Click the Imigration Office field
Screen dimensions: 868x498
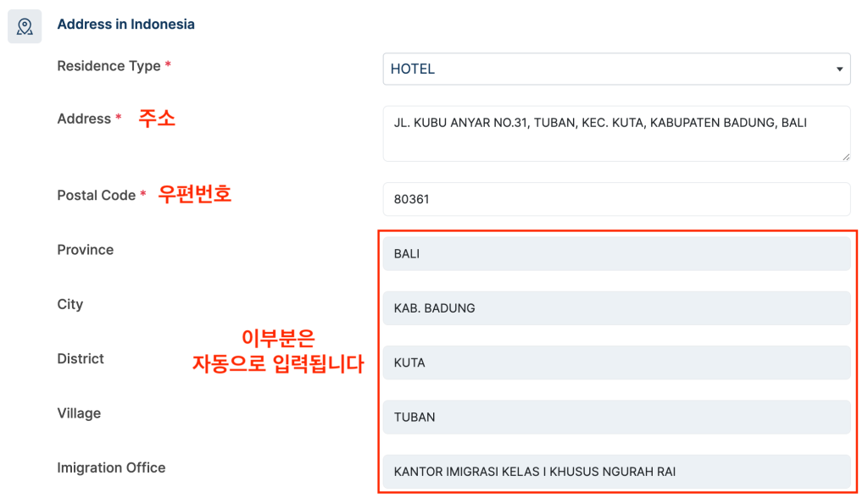pyautogui.click(x=616, y=471)
